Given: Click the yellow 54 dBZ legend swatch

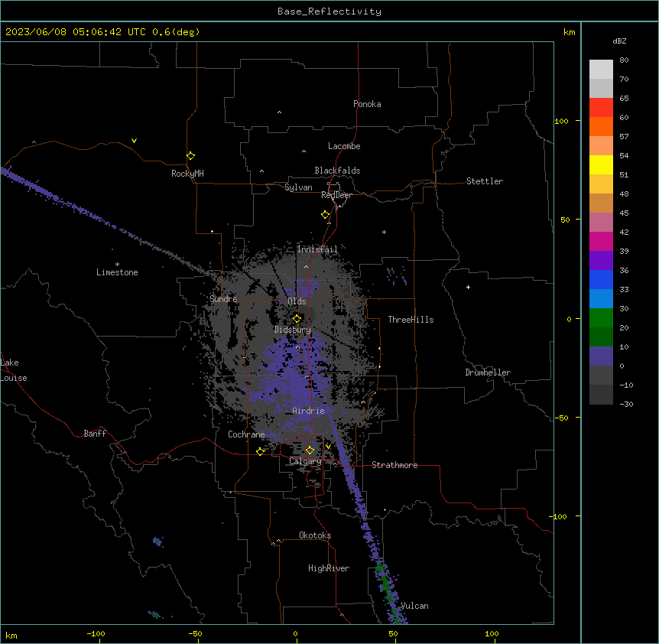Looking at the screenshot, I should 601,164.
